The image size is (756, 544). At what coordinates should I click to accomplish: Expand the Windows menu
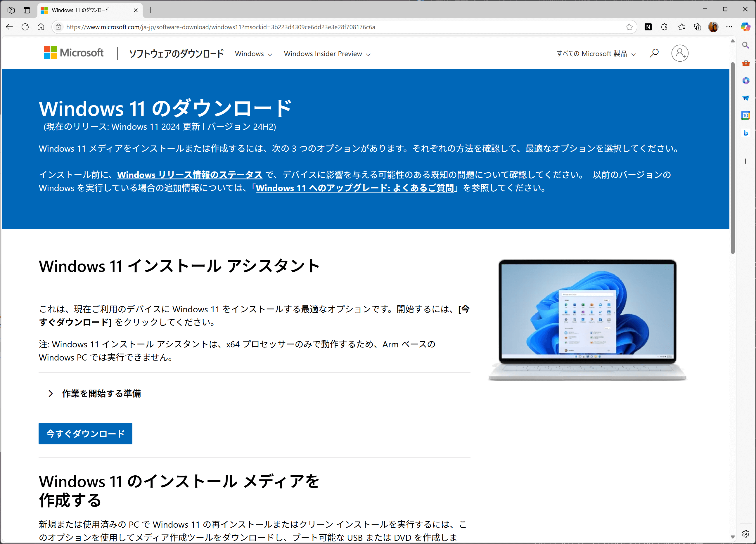click(x=254, y=54)
